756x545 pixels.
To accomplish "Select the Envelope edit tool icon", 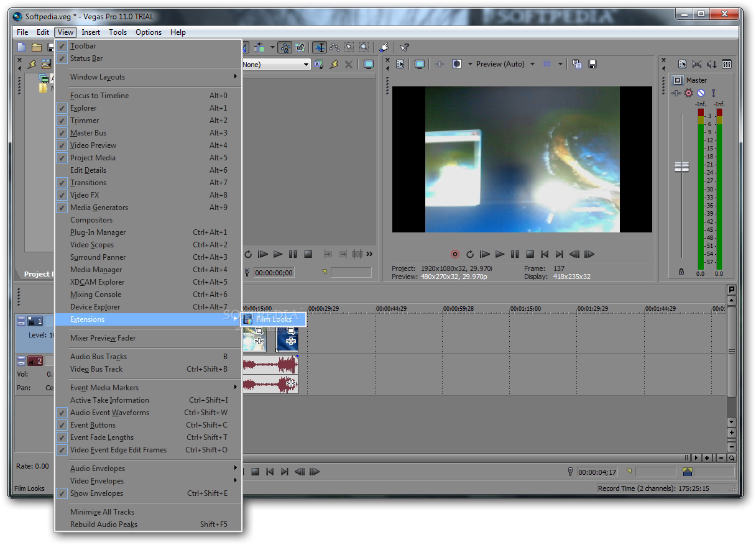I will pyautogui.click(x=334, y=47).
